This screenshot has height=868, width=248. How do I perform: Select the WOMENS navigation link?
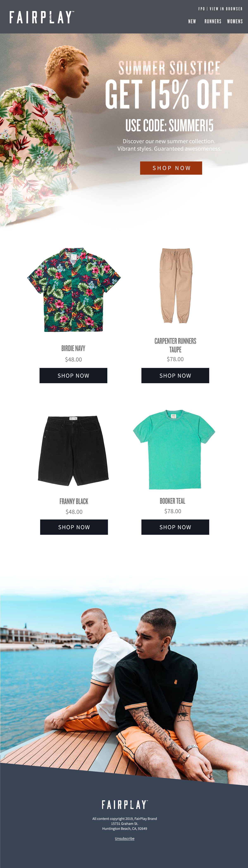click(235, 21)
